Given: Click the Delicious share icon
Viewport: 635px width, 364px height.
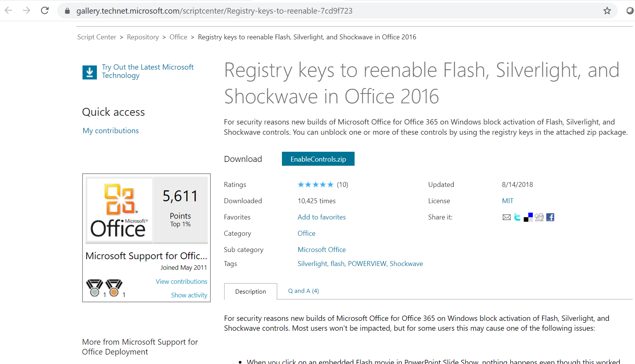Looking at the screenshot, I should (528, 217).
